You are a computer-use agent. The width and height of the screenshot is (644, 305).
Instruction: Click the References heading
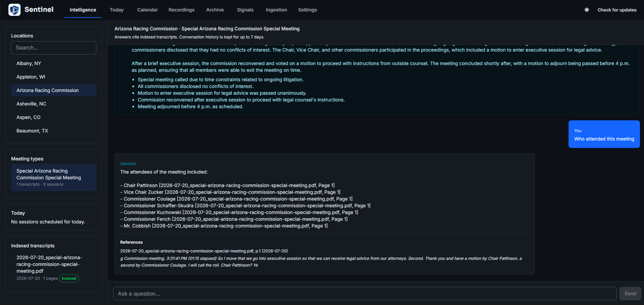(131, 242)
